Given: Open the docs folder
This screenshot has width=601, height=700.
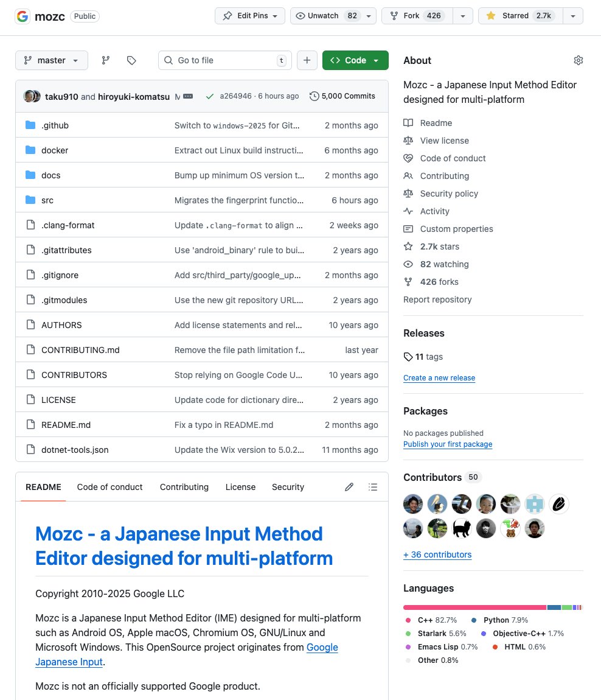Looking at the screenshot, I should (51, 175).
